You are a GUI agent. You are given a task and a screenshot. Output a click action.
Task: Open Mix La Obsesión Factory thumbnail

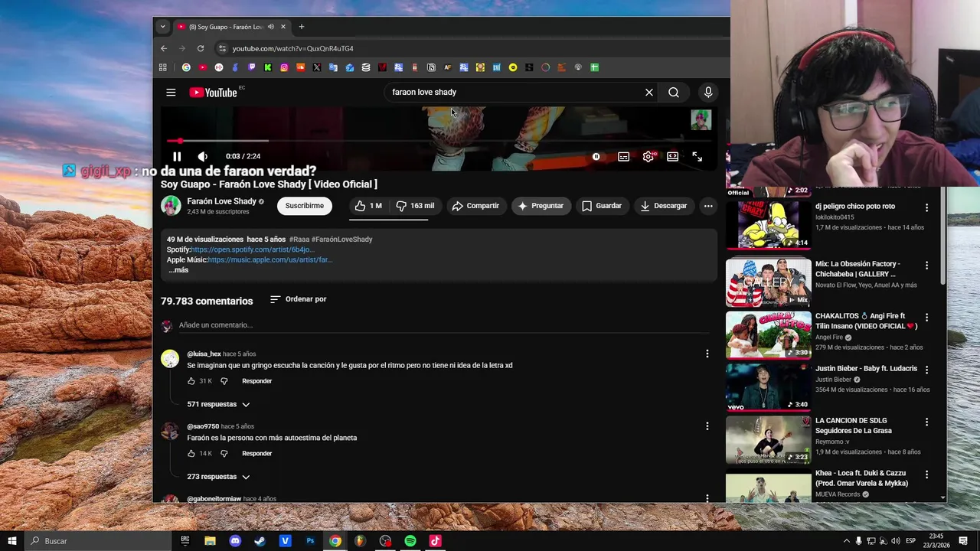(769, 282)
